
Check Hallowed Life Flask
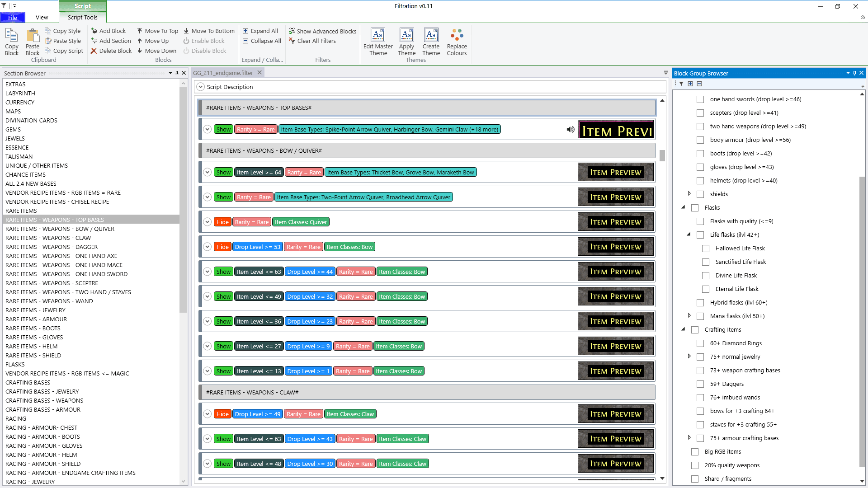[x=706, y=249]
